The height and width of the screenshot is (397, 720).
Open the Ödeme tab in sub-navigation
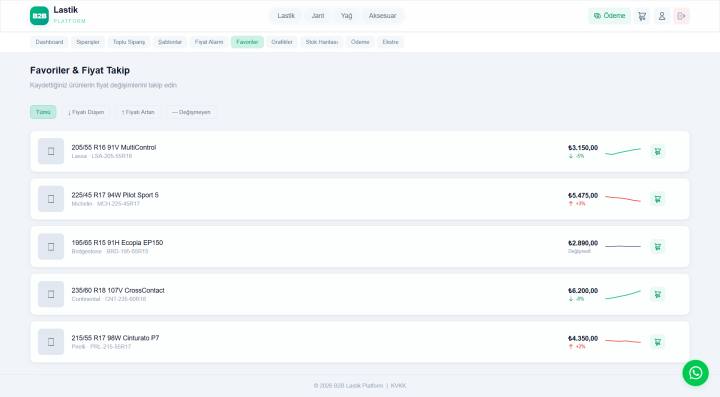click(360, 42)
